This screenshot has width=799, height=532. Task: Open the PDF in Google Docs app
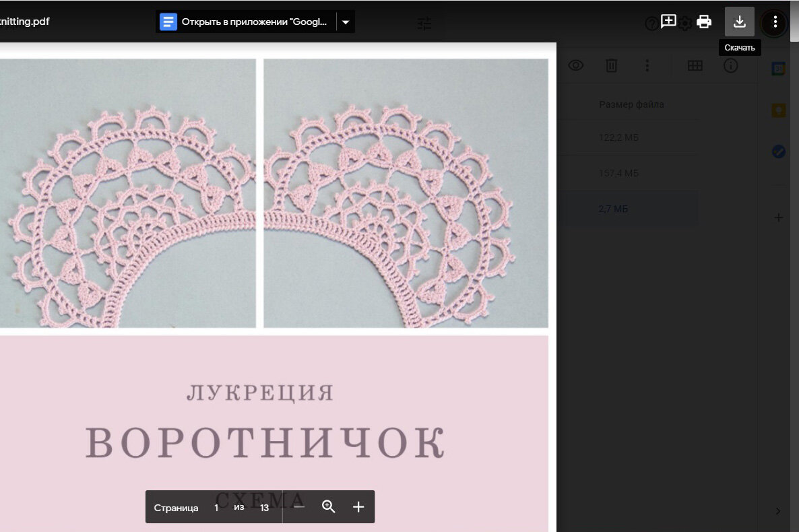246,22
